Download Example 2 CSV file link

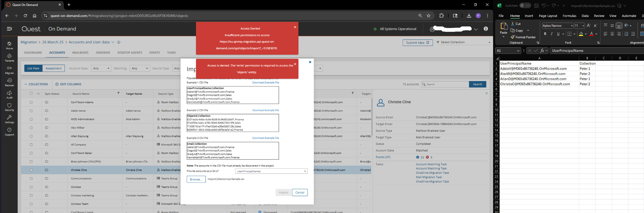(265, 110)
